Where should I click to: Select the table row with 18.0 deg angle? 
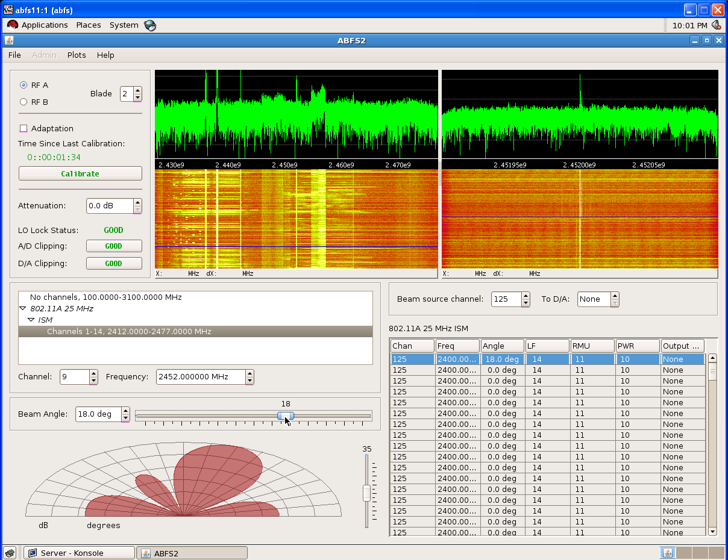coord(548,359)
